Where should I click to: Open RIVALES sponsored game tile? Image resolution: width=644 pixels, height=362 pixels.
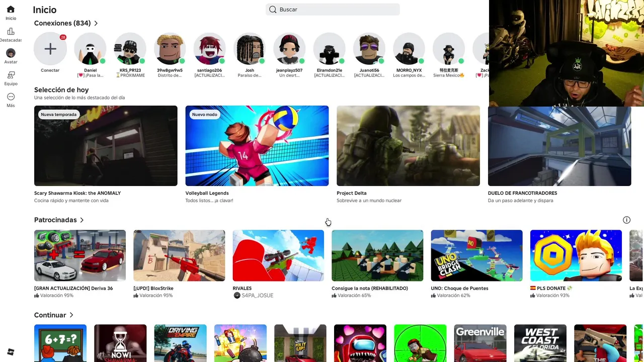[x=278, y=255]
